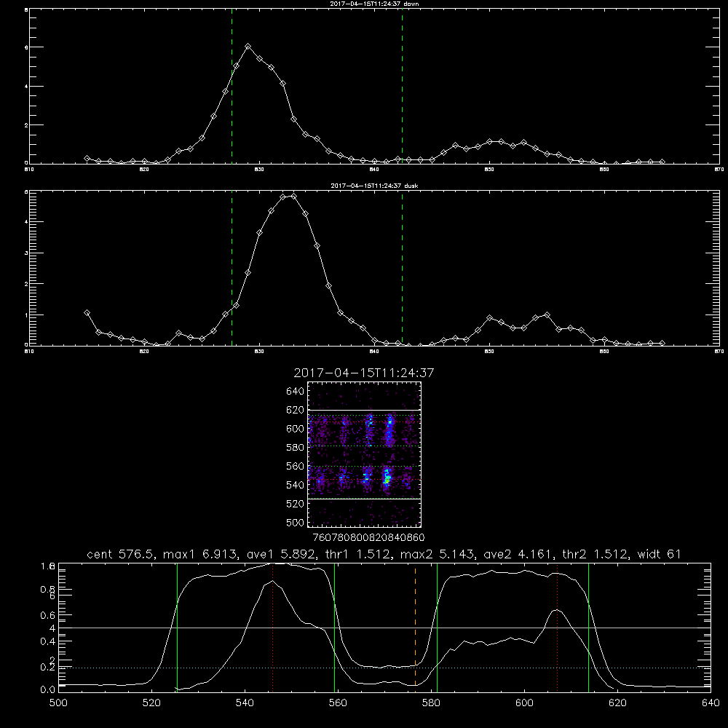The height and width of the screenshot is (728, 728).
Task: Click the bottom plot x-axis label 620
Action: pyautogui.click(x=617, y=703)
